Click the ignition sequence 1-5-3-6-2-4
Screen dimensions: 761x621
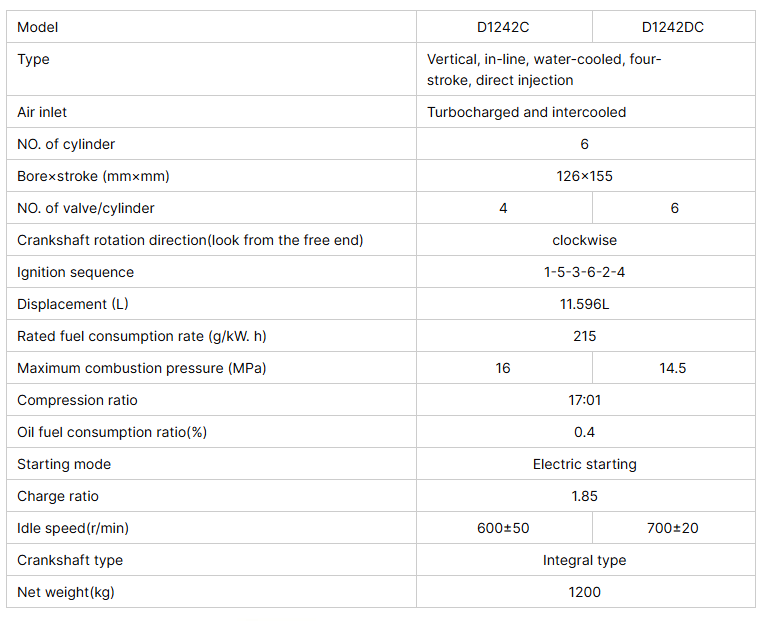click(584, 272)
